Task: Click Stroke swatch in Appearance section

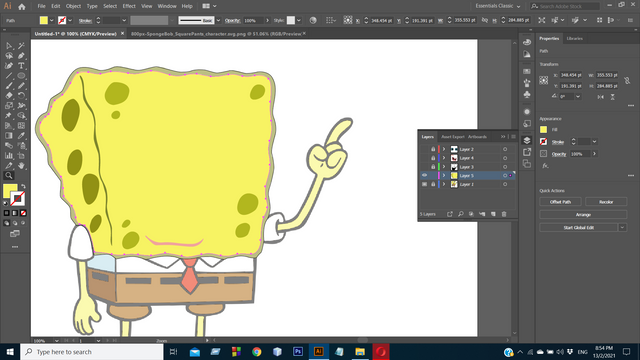Action: [543, 142]
